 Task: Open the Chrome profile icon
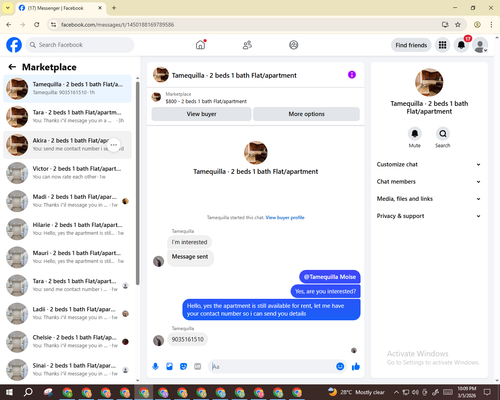tap(477, 25)
